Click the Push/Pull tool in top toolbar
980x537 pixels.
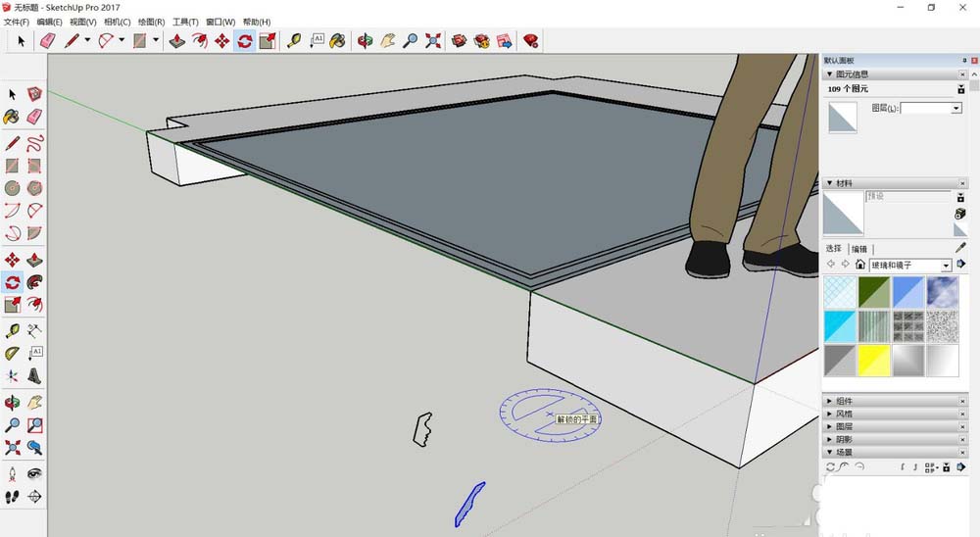tap(176, 40)
